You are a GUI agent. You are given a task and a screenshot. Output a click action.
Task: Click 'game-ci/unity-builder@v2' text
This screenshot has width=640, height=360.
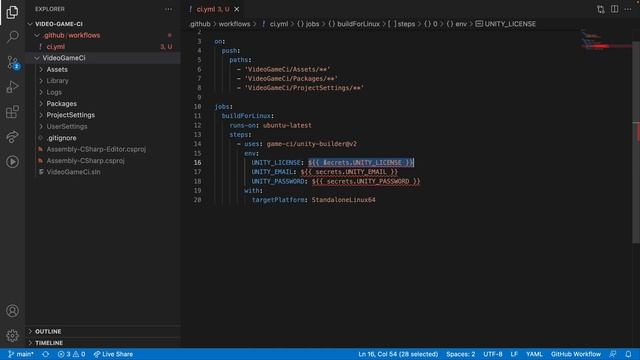pos(311,144)
